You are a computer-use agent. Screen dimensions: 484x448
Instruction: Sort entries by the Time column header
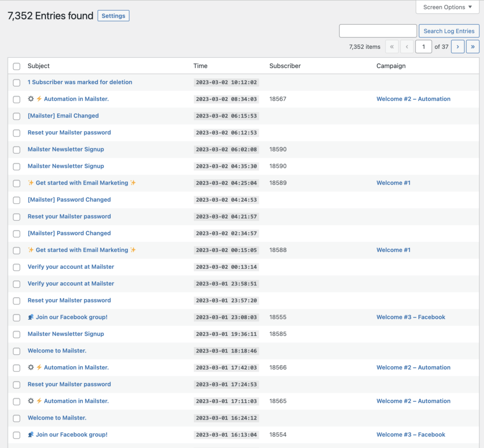[x=200, y=66]
